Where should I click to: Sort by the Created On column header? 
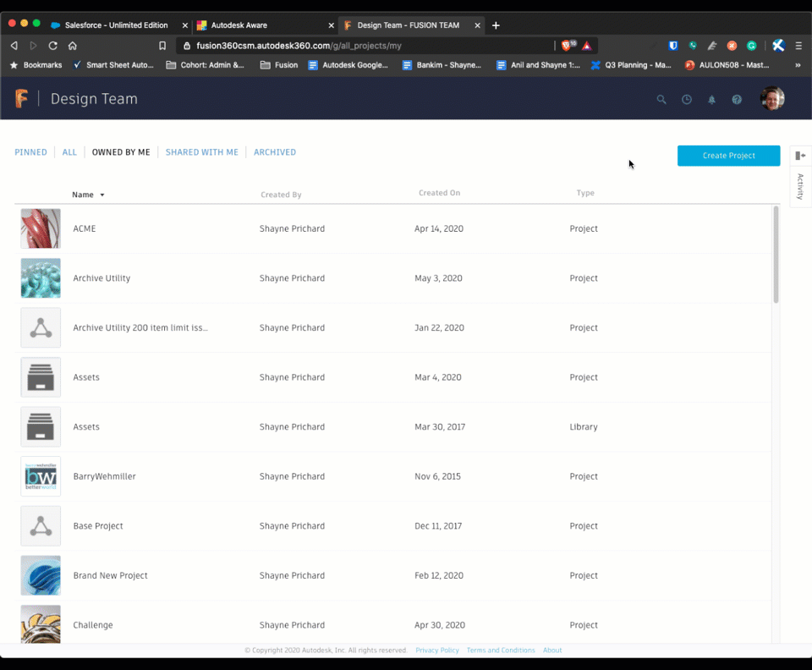[439, 193]
